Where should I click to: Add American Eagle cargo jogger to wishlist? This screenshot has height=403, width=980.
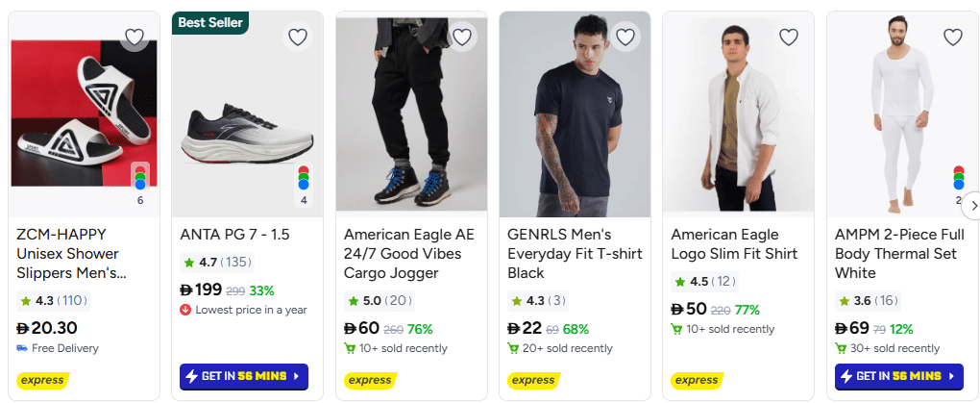[462, 38]
